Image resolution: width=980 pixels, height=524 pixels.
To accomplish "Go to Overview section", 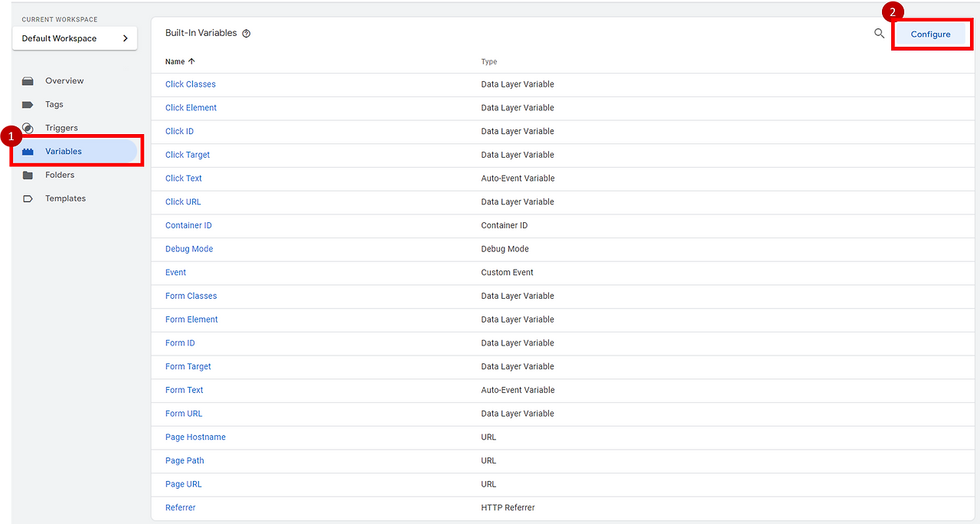I will click(64, 80).
